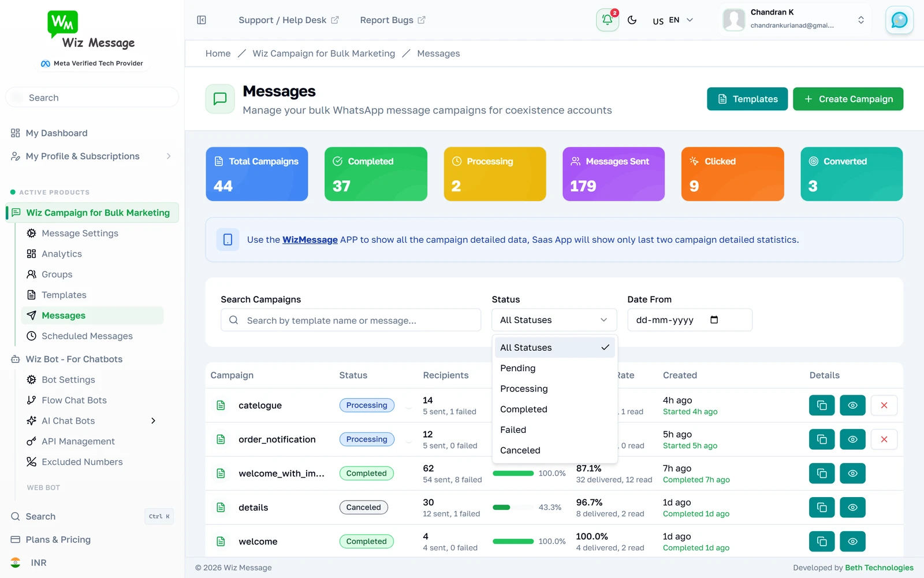Expand the AI Chat Bots submenu
Viewport: 924px width, 578px height.
point(153,421)
